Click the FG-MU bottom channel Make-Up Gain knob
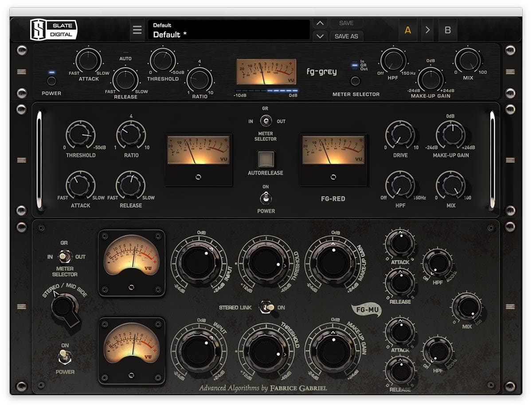 332,351
